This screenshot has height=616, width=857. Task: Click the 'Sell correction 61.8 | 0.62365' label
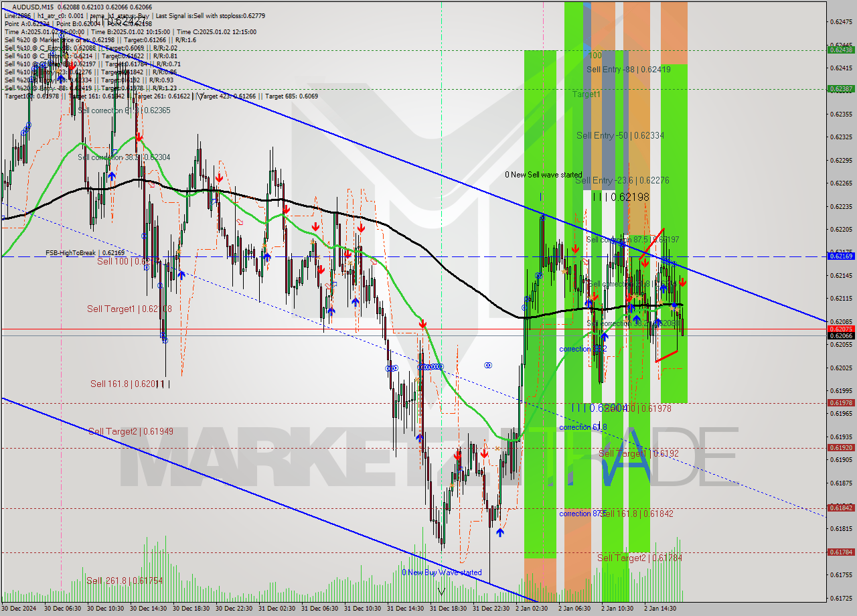(124, 110)
